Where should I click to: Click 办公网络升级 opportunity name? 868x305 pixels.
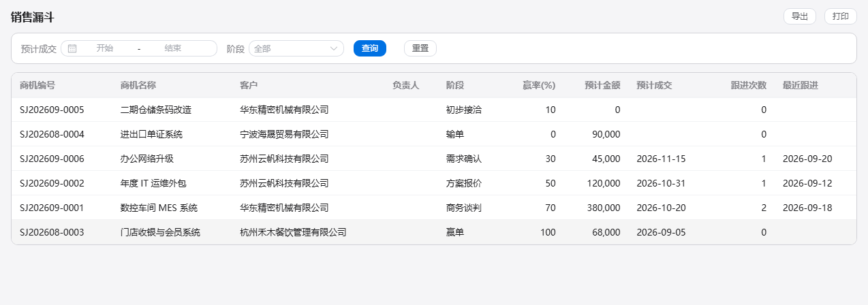146,159
